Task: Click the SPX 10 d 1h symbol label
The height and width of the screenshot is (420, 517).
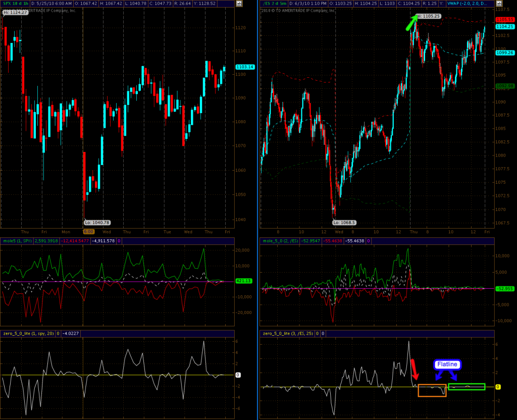Action: click(15, 4)
